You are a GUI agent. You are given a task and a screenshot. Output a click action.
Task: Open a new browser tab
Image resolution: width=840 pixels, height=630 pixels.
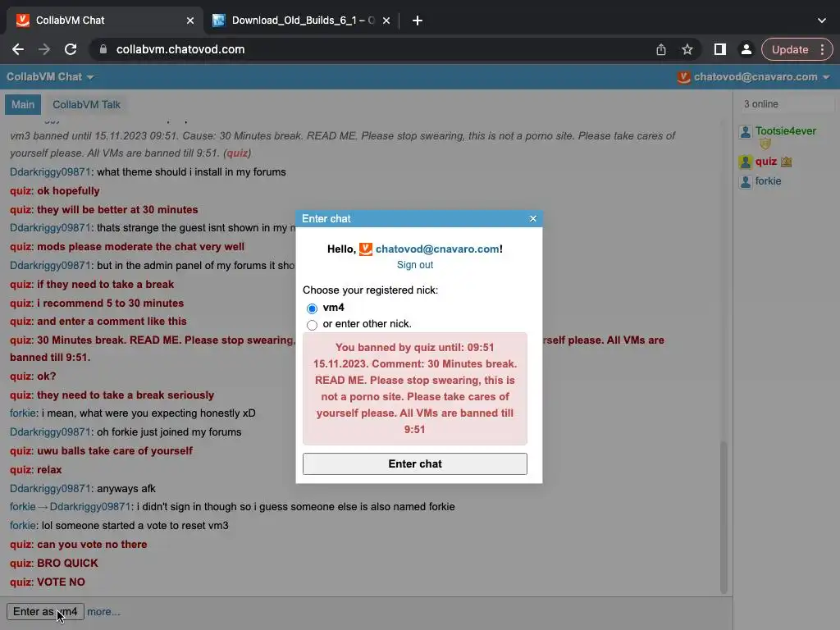coord(418,21)
